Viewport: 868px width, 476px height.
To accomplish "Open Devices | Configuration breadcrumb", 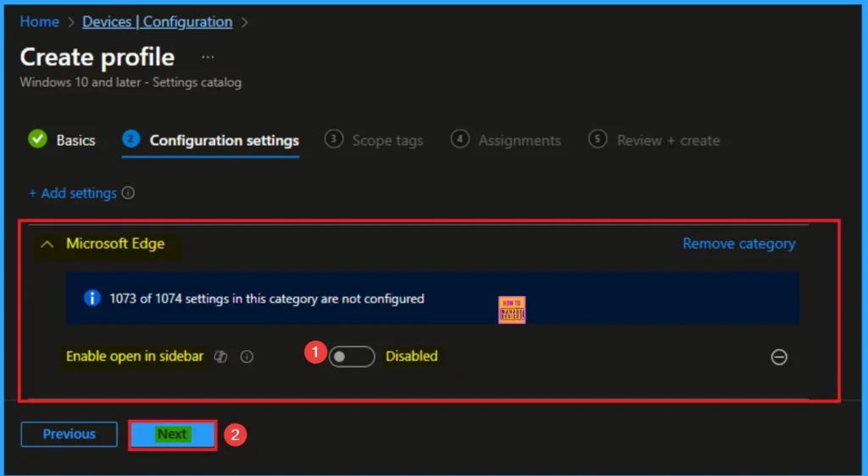I will coord(157,21).
